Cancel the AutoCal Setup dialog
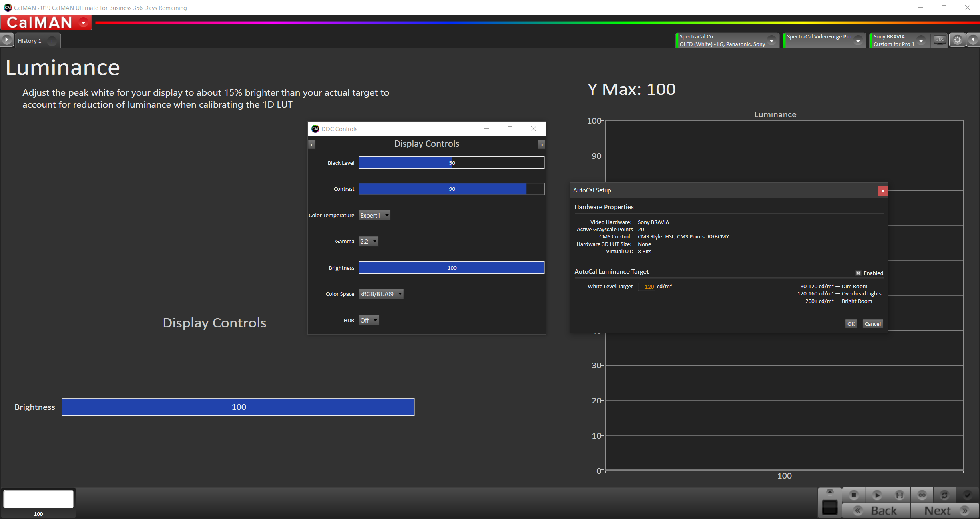 click(x=872, y=324)
